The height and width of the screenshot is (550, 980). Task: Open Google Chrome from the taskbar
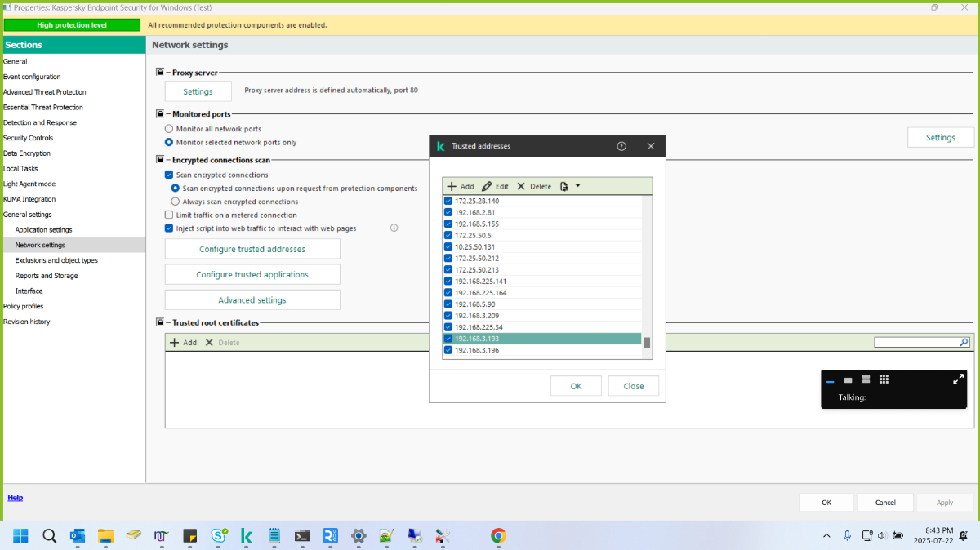(498, 536)
